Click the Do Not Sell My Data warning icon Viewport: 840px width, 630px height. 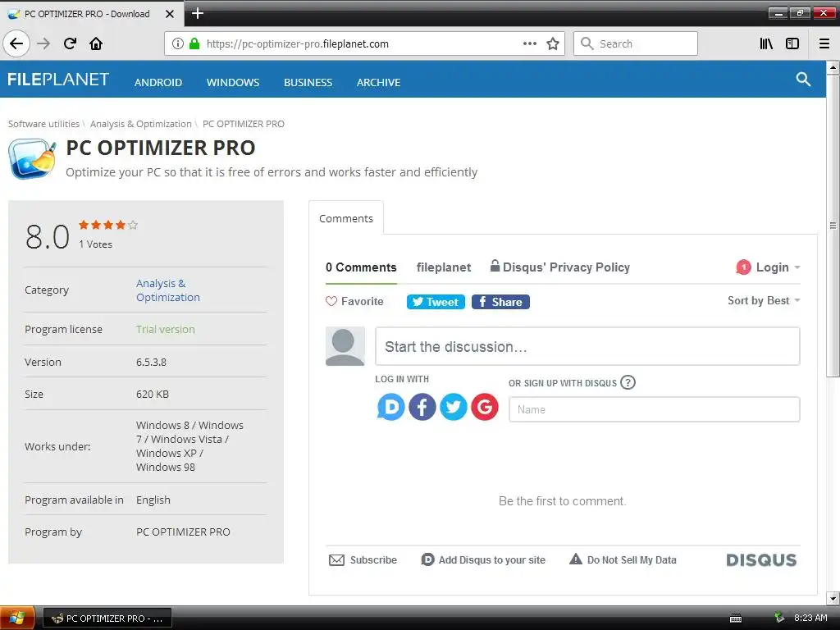(x=576, y=559)
